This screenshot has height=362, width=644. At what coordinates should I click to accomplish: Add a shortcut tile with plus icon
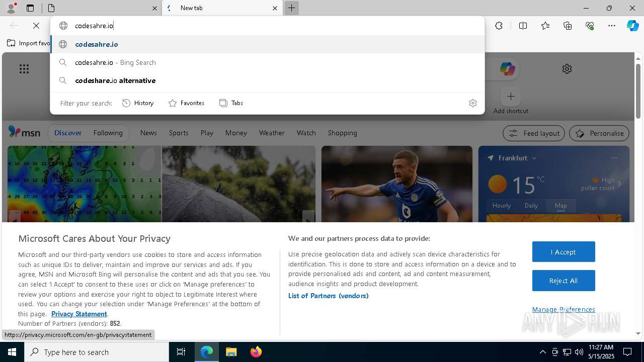pos(511,96)
